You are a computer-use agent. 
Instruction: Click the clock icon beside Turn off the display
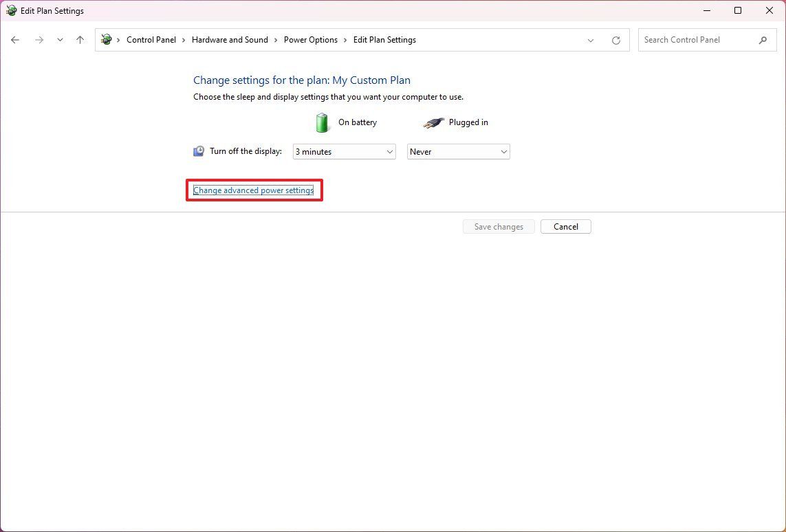pyautogui.click(x=198, y=151)
